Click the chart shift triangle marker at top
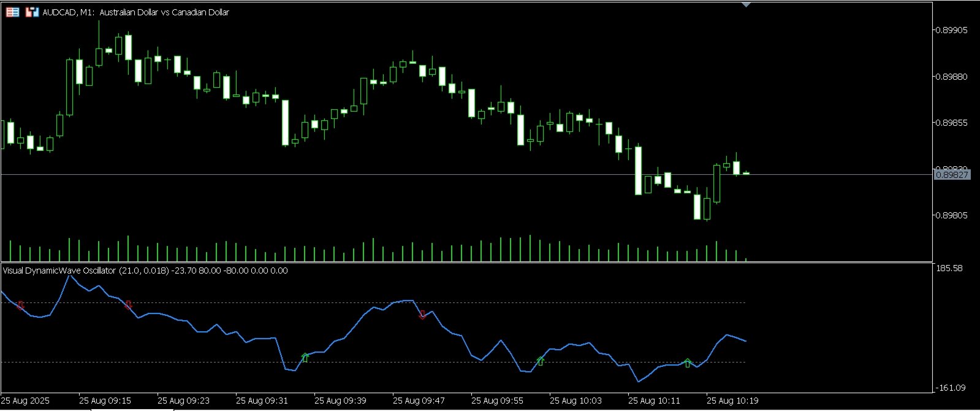Viewport: 980px width, 411px height. coord(746,4)
